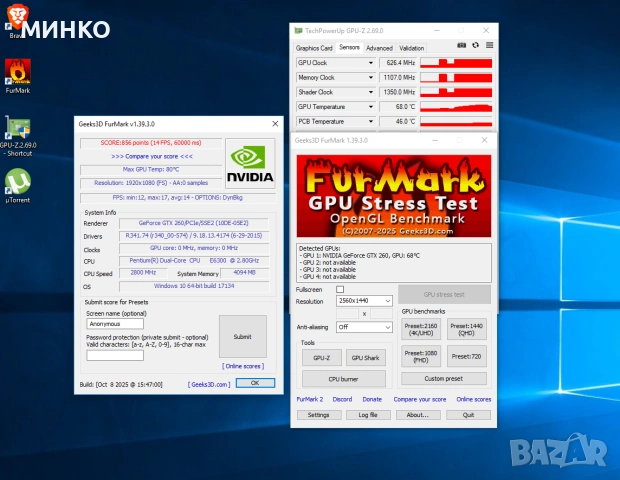Click the custom resolution height field
This screenshot has height=480, width=620.
(x=381, y=314)
